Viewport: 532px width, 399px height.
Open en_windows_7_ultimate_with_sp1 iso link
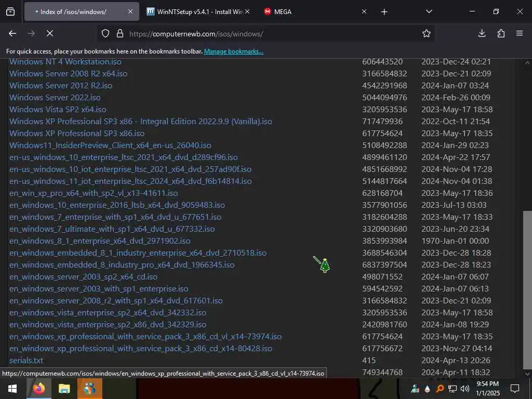(x=112, y=229)
